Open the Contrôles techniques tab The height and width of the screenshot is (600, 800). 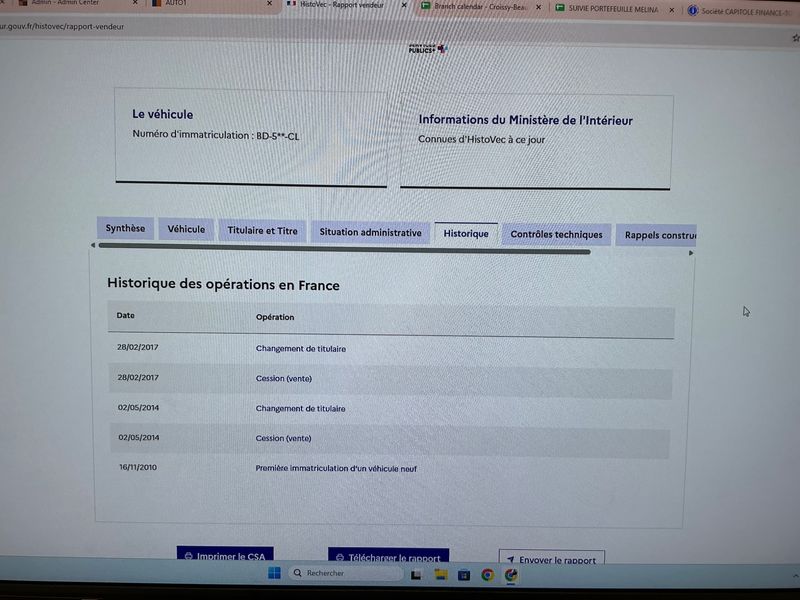pyautogui.click(x=556, y=235)
